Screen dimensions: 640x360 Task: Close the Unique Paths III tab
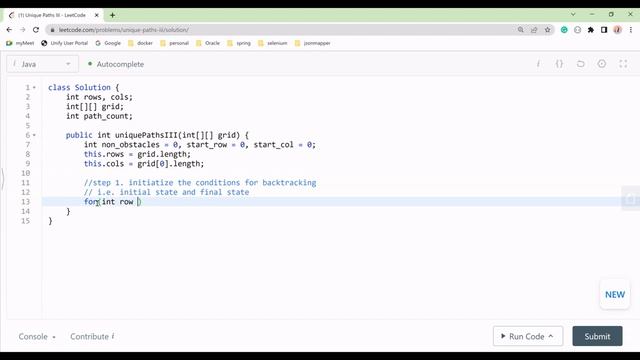point(97,15)
